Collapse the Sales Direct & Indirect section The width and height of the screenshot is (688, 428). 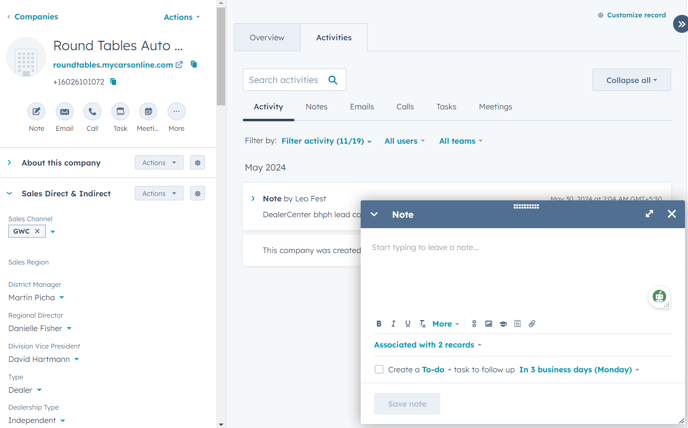[10, 194]
